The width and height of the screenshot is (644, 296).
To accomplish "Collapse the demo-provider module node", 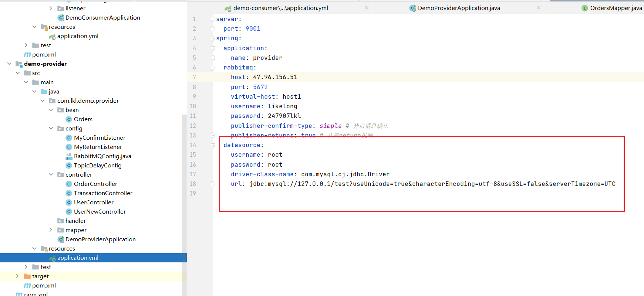I will [x=9, y=64].
